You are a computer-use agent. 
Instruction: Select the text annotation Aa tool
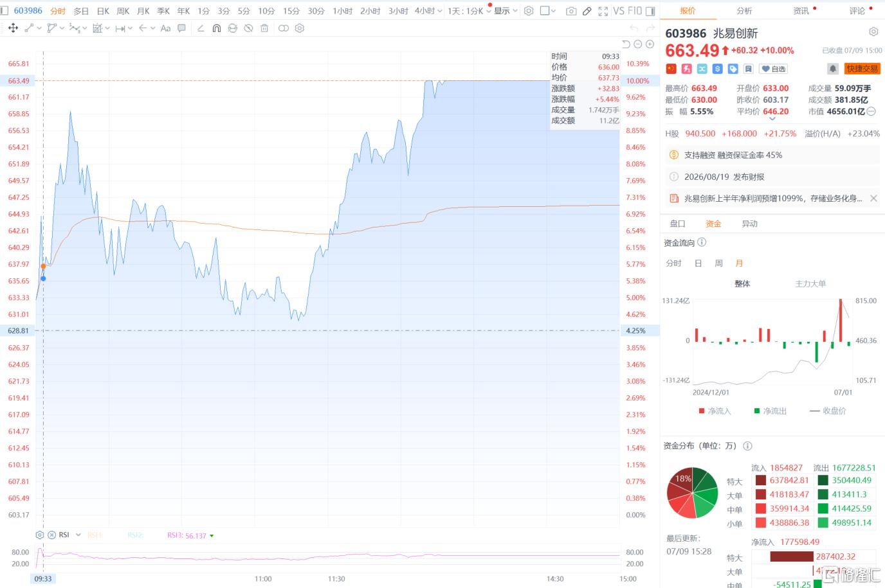coord(165,28)
